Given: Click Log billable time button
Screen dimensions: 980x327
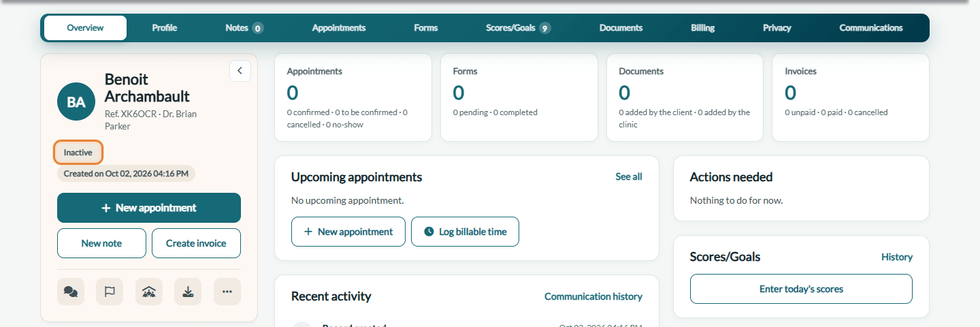Looking at the screenshot, I should pyautogui.click(x=465, y=232).
